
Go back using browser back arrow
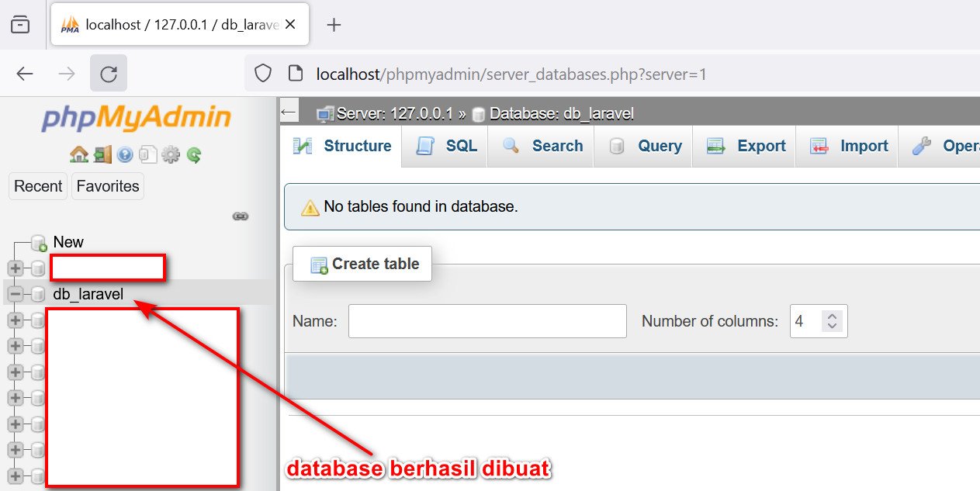[25, 74]
